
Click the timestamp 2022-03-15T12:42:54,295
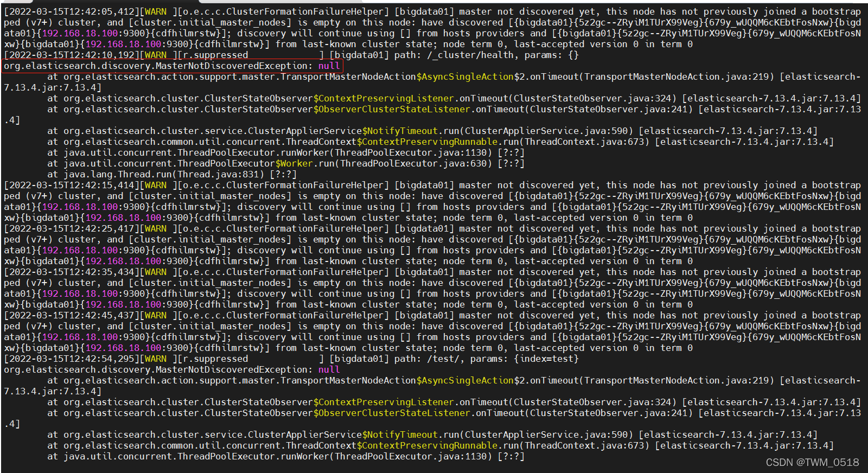[72, 359]
